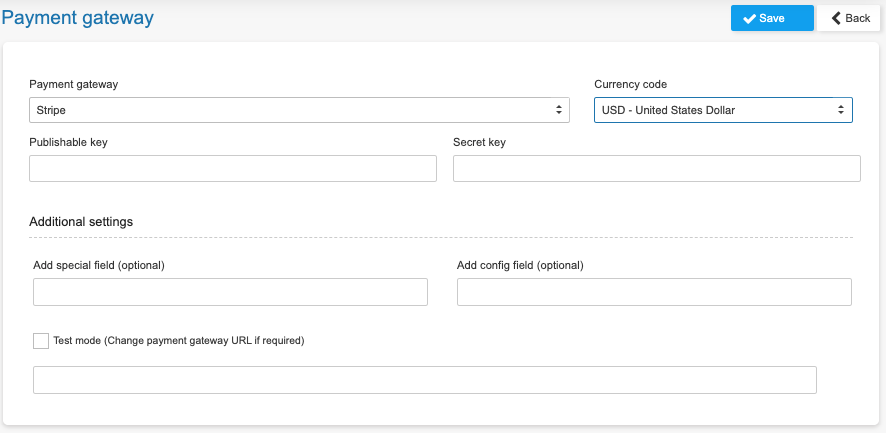Focus the Publishable key input field

[x=233, y=168]
